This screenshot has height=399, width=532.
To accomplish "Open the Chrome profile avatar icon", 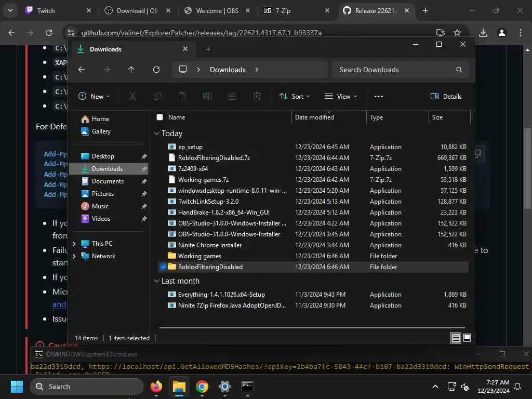I will [502, 33].
